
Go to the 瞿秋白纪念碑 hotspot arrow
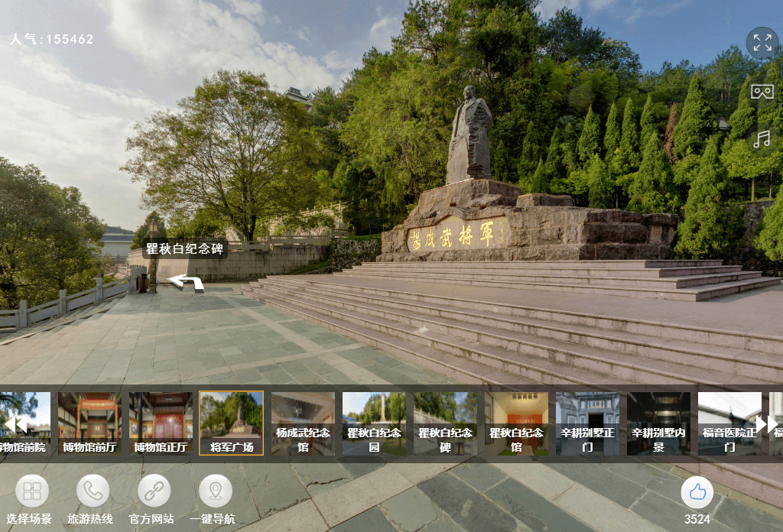(x=185, y=283)
